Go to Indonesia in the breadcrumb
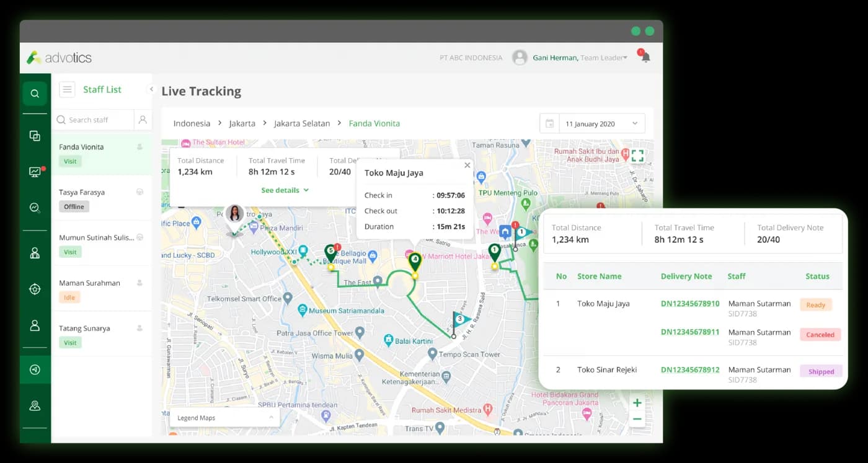 coord(192,123)
